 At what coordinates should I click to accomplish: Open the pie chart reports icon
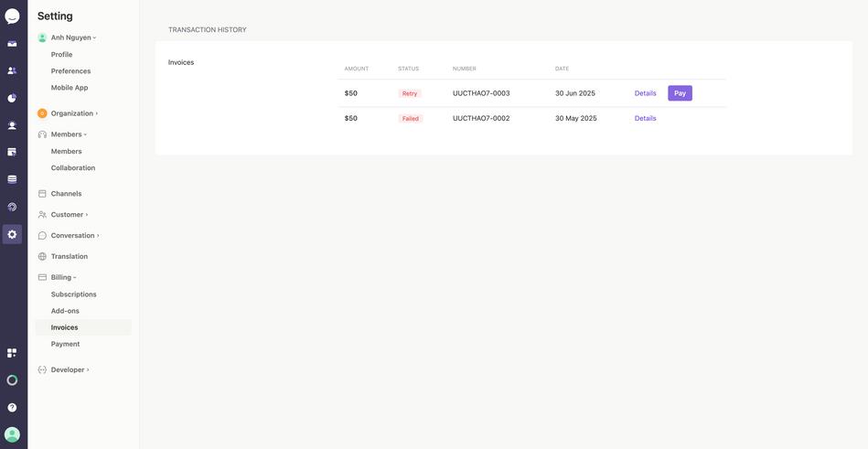tap(12, 98)
